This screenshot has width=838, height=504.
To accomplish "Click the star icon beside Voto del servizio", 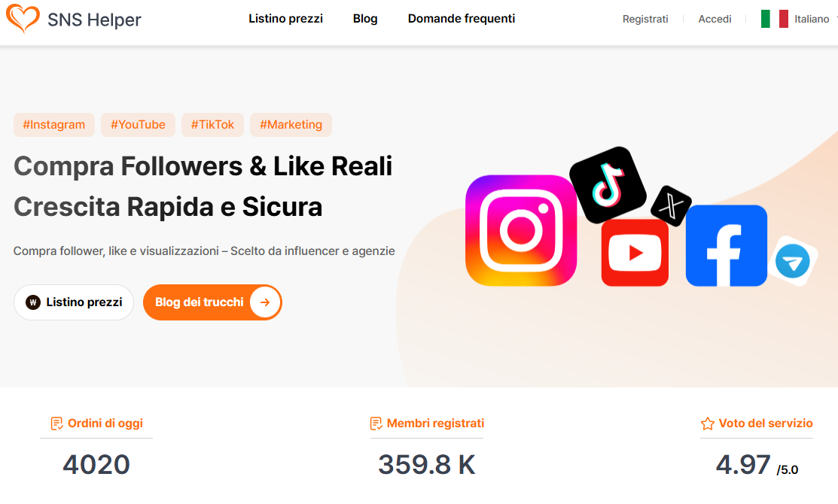I will pos(708,424).
